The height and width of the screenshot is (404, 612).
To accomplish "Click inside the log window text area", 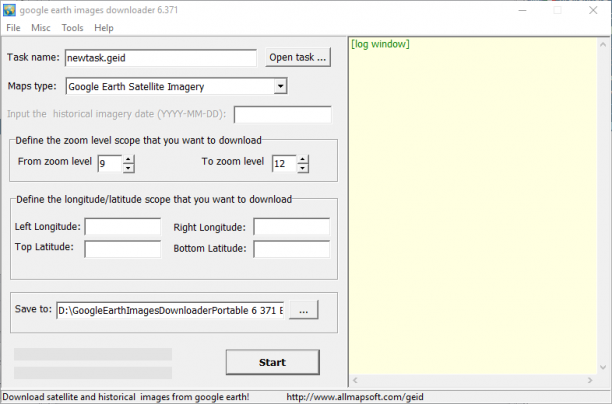I will 473,206.
